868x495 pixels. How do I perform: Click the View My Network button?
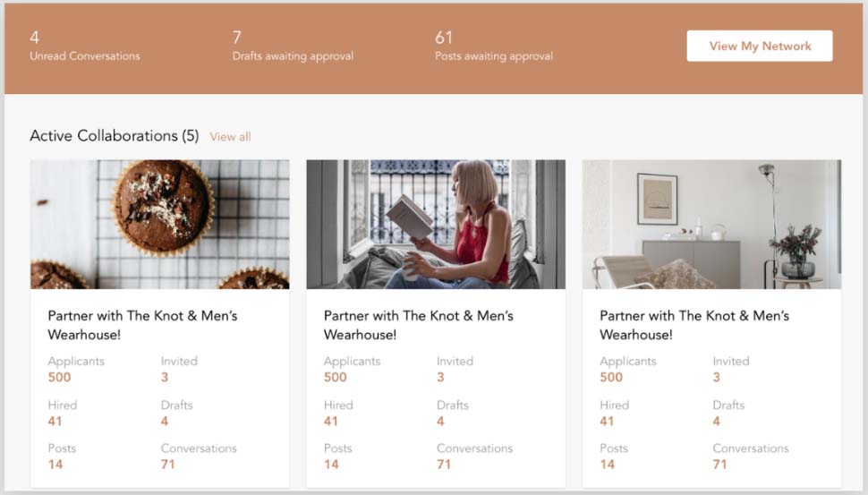(x=760, y=46)
